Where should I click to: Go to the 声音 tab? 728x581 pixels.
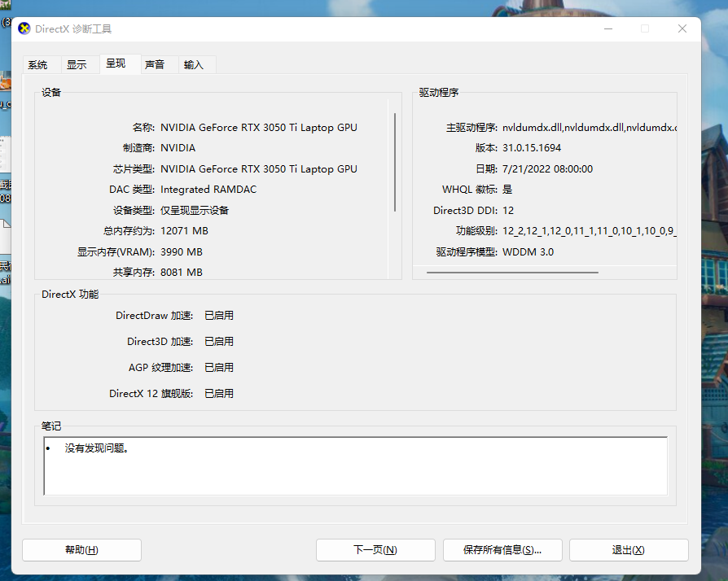(x=155, y=65)
